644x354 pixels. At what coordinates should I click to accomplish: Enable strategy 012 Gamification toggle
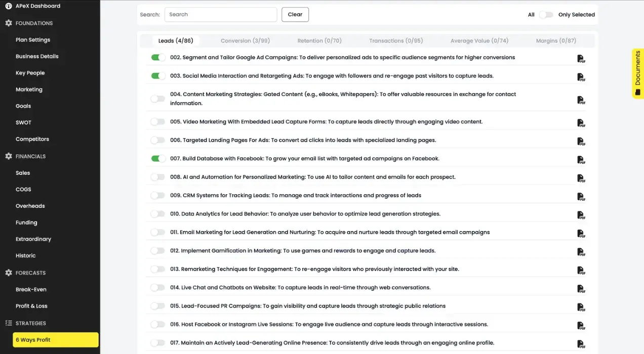158,251
